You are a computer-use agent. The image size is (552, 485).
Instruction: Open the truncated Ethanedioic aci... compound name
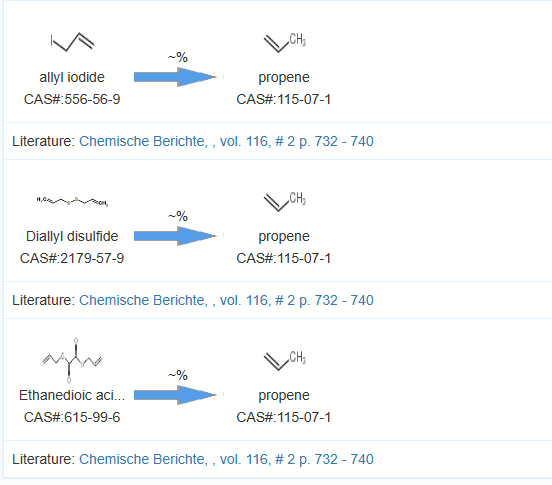coord(72,395)
